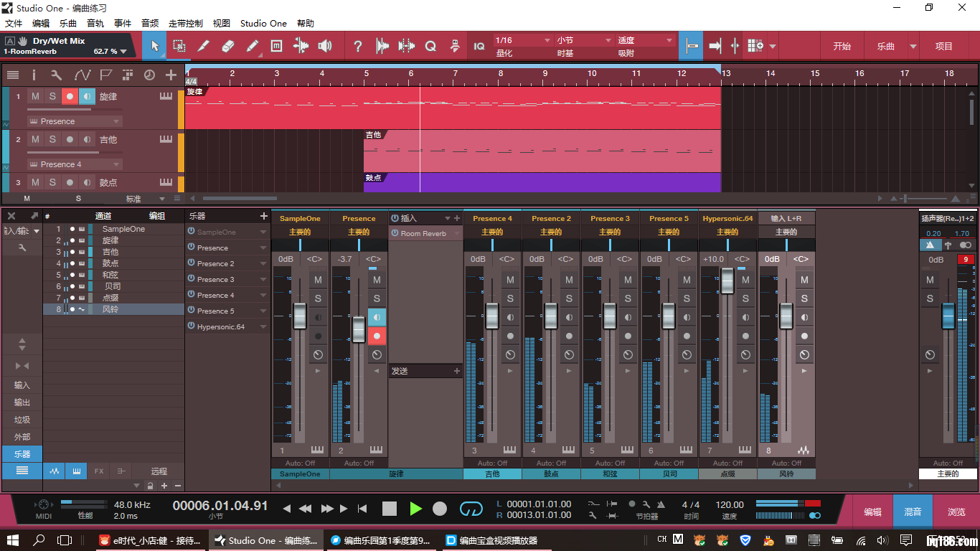Expand the 乐曲 dropdown arrow

913,46
